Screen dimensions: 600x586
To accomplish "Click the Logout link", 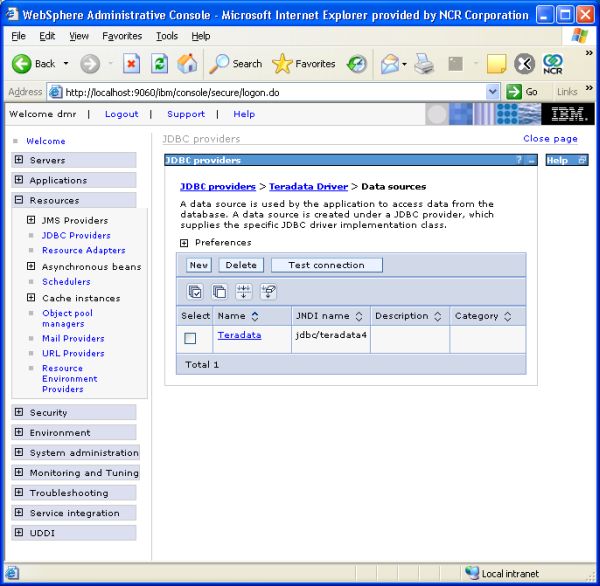I will 122,114.
